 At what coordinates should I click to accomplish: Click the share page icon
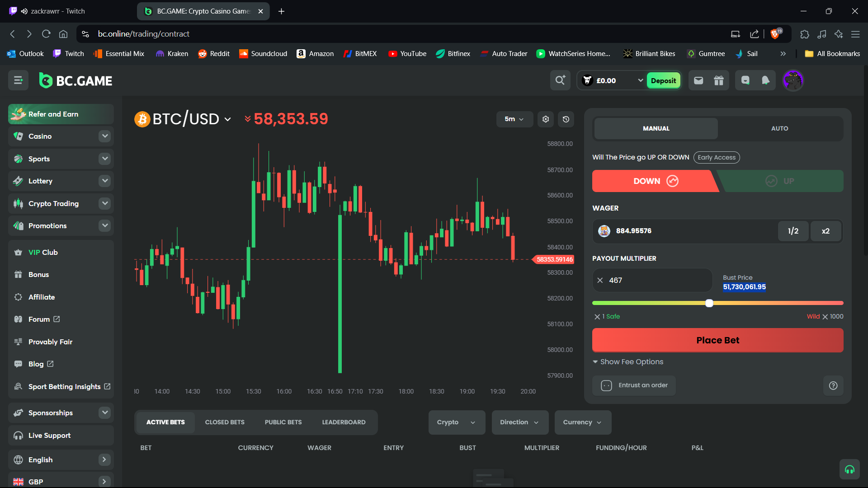(x=754, y=34)
